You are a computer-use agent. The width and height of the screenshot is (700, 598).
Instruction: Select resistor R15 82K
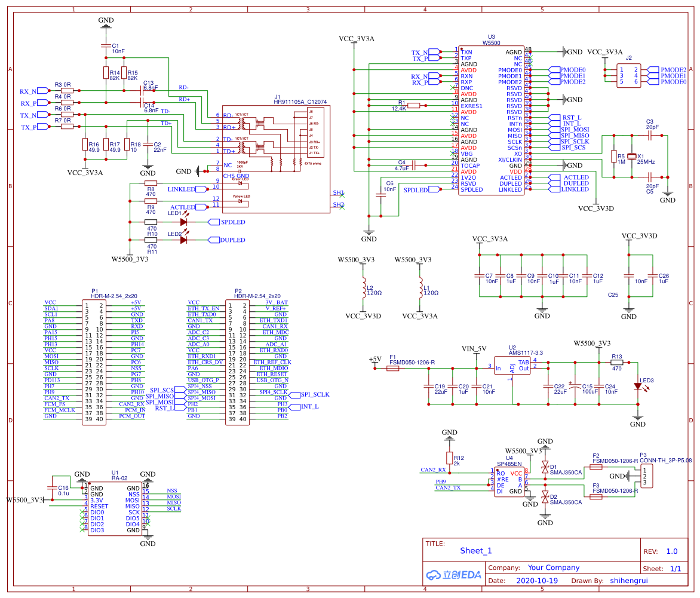(x=124, y=73)
